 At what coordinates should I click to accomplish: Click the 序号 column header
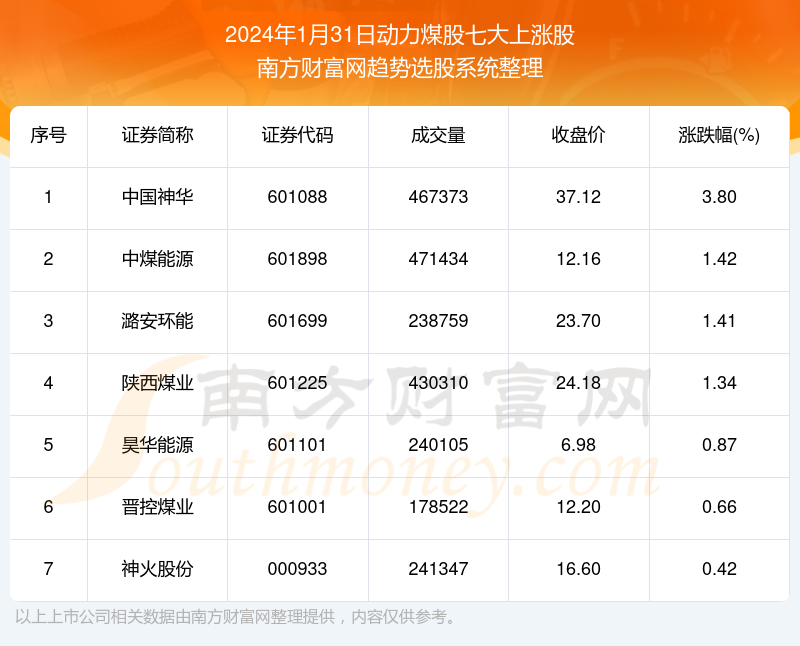(48, 136)
